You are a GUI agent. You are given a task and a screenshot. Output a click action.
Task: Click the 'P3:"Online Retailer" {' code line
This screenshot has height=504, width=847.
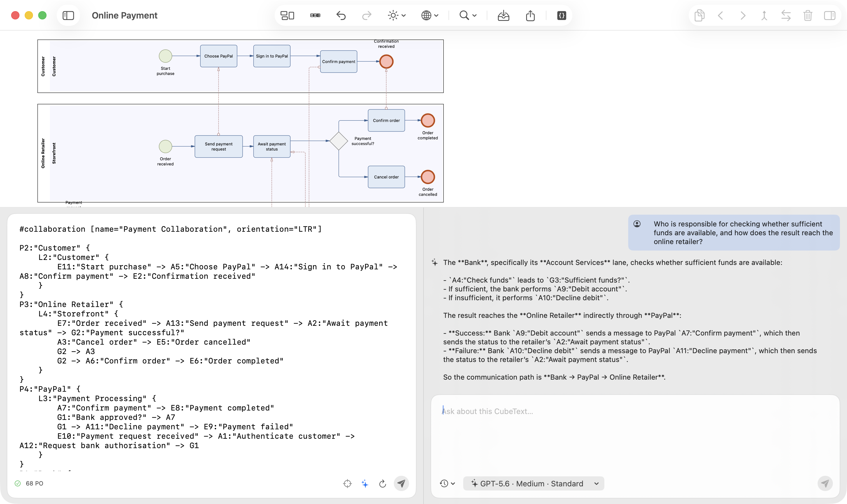tap(71, 304)
